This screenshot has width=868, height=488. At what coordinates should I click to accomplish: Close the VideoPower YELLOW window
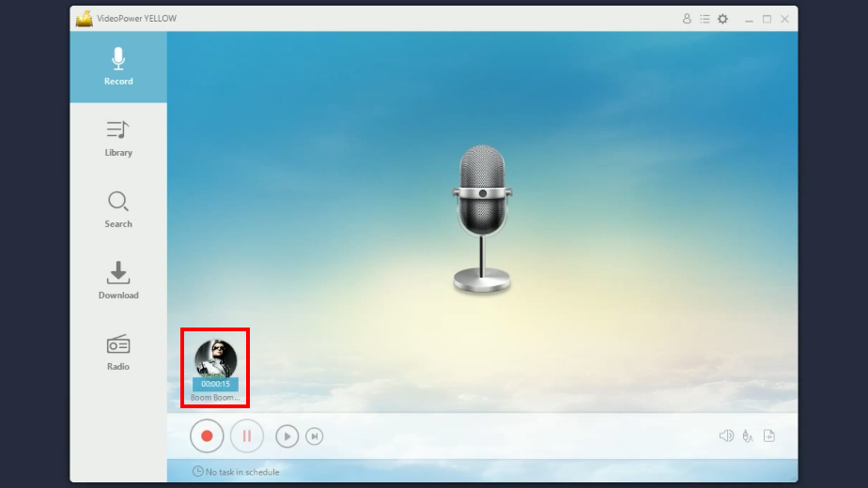click(785, 19)
